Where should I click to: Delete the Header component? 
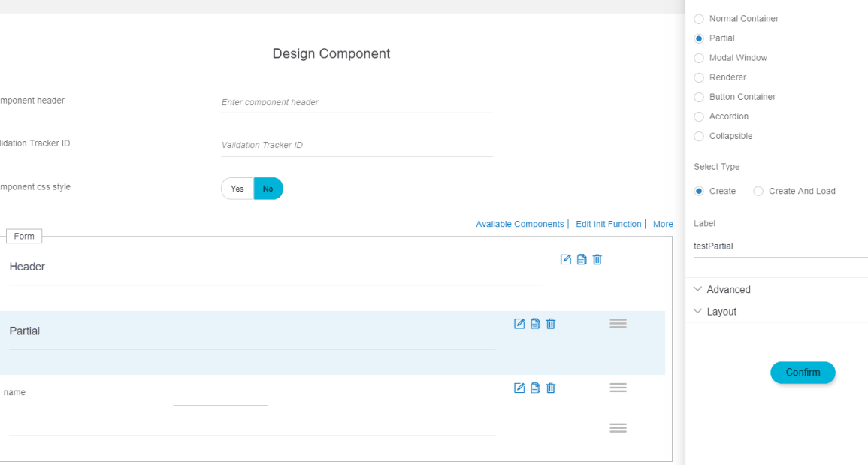[597, 259]
